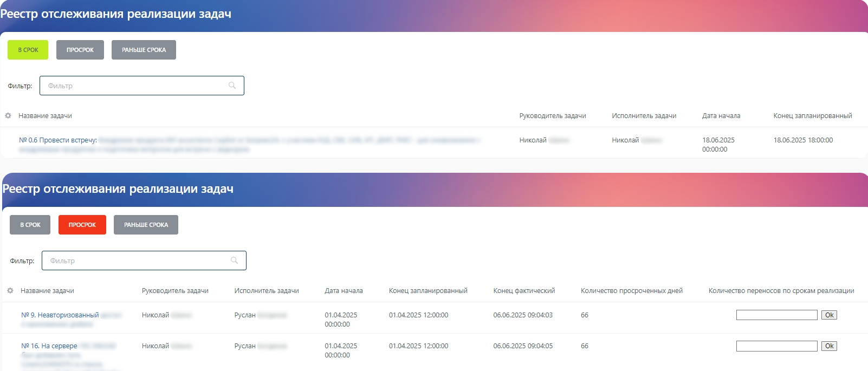This screenshot has width=868, height=371.
Task: Open task link '№ 0.6 Провести встречу'
Action: [x=58, y=140]
